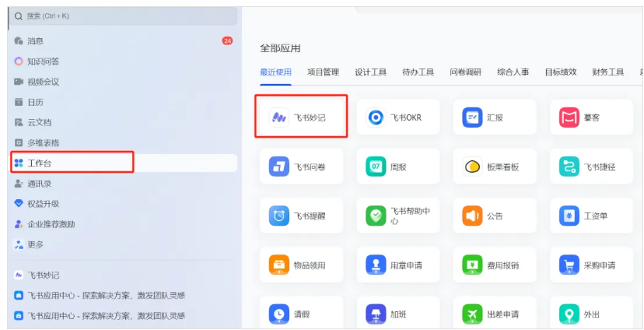Click the 搜索 search box

tap(124, 16)
